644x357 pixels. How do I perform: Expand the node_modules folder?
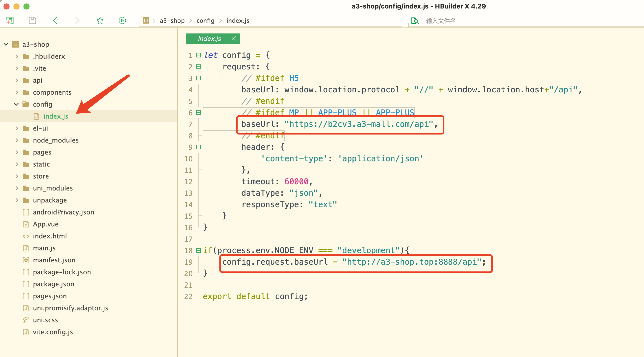(x=17, y=140)
